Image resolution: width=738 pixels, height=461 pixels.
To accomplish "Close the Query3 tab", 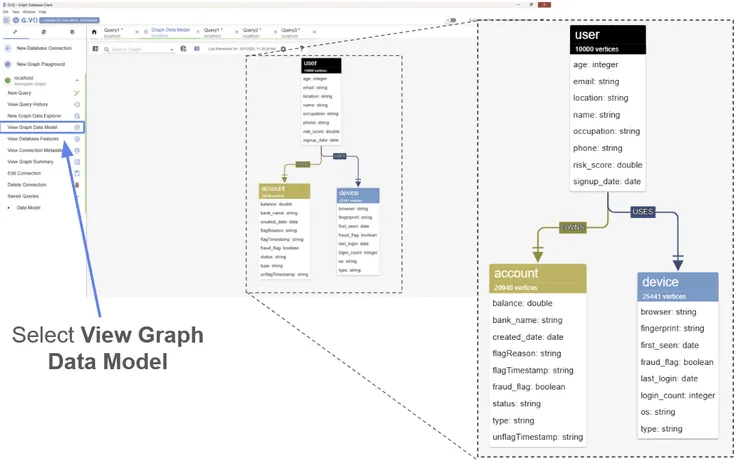I will click(x=314, y=32).
